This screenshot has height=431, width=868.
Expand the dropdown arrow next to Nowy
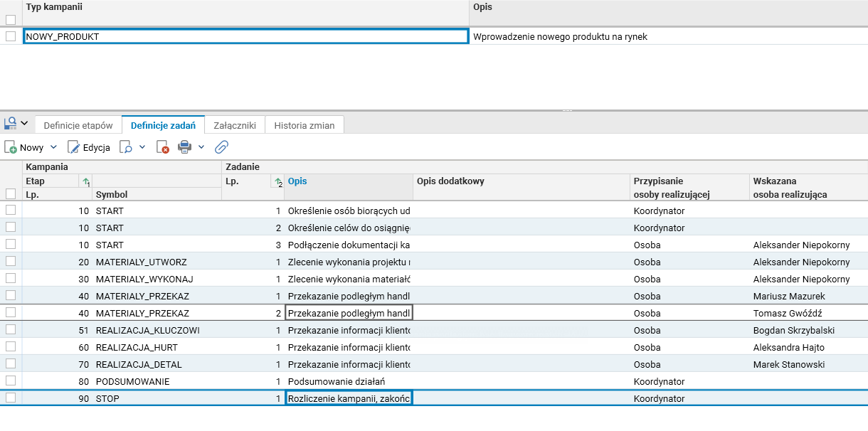click(53, 147)
